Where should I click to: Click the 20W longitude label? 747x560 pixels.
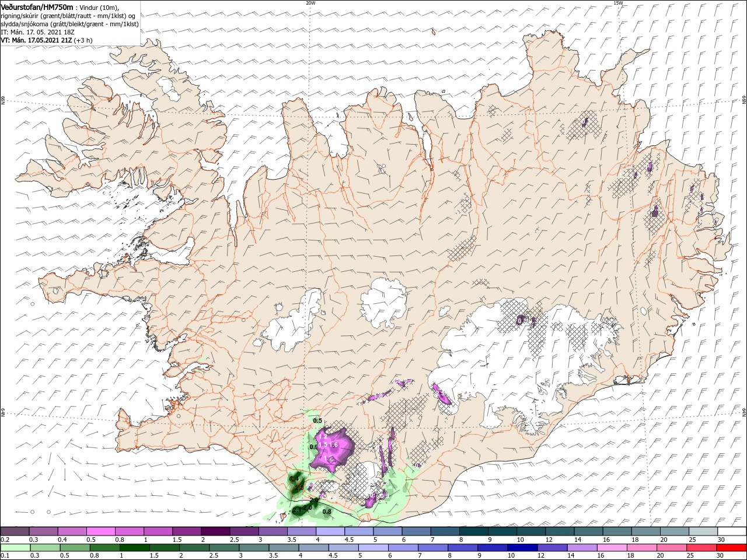click(x=310, y=3)
